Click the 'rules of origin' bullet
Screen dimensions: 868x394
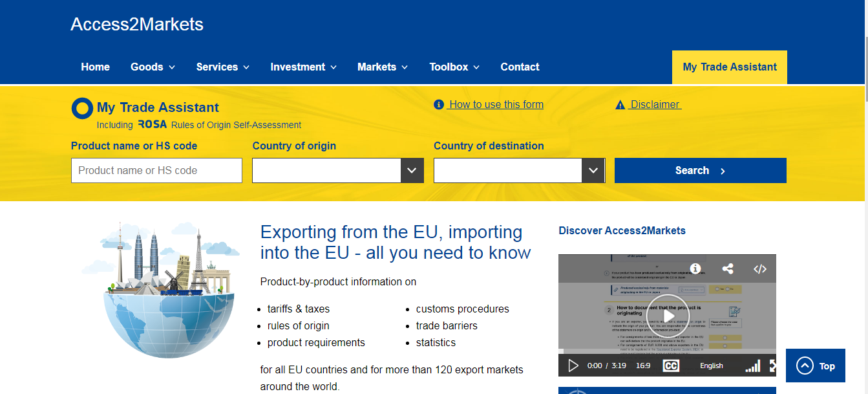[299, 325]
